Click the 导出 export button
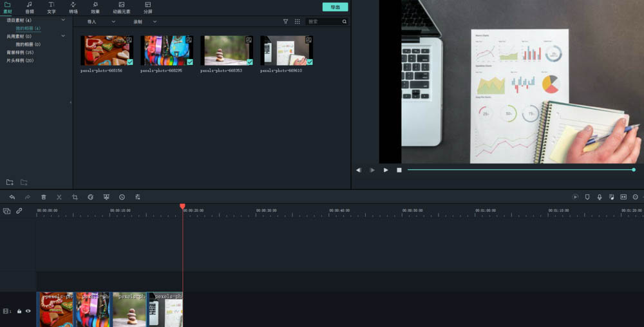Image resolution: width=644 pixels, height=327 pixels. point(335,7)
